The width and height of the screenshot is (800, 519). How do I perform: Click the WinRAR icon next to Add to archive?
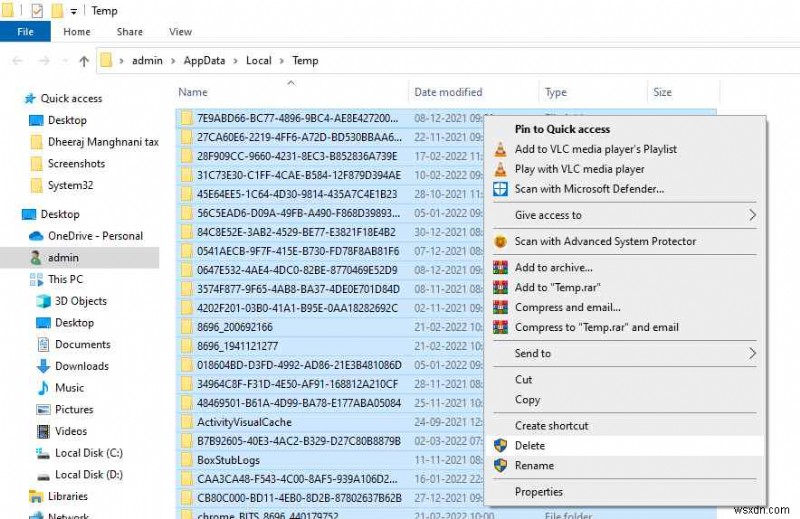coord(500,268)
